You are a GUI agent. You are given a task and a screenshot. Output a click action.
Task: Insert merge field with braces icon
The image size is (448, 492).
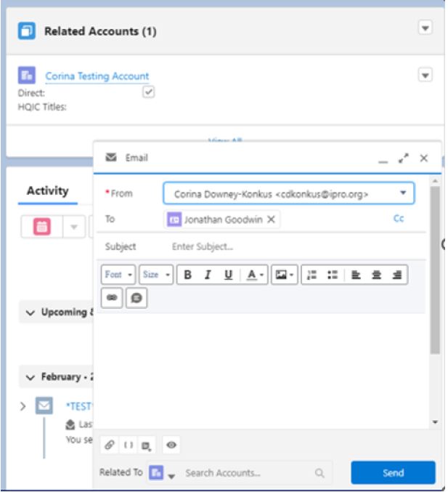[129, 445]
